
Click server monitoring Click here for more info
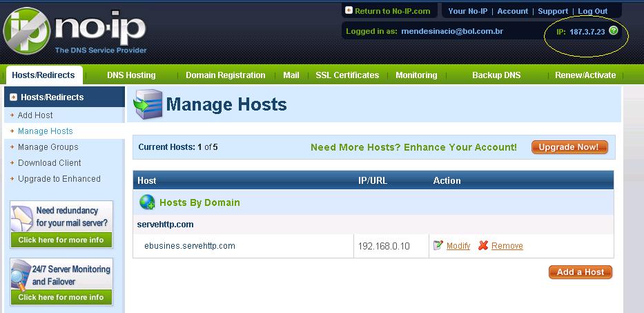(61, 297)
